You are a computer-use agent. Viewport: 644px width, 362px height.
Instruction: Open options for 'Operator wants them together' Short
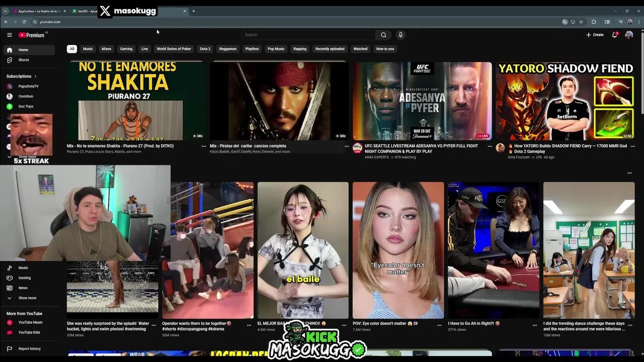pyautogui.click(x=249, y=325)
